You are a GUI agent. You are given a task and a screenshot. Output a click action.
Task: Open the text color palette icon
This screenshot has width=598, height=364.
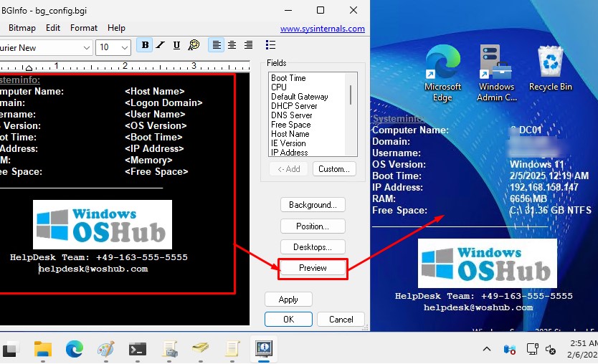[x=194, y=45]
